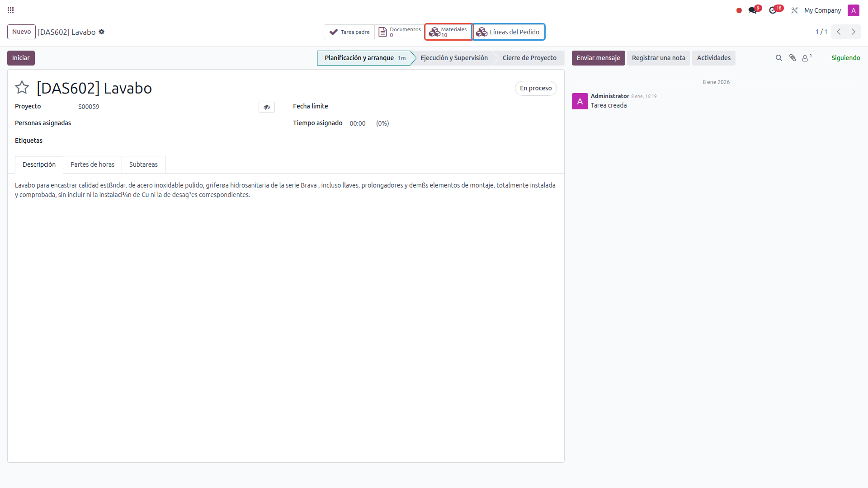Open the conversations messages icon

[752, 10]
